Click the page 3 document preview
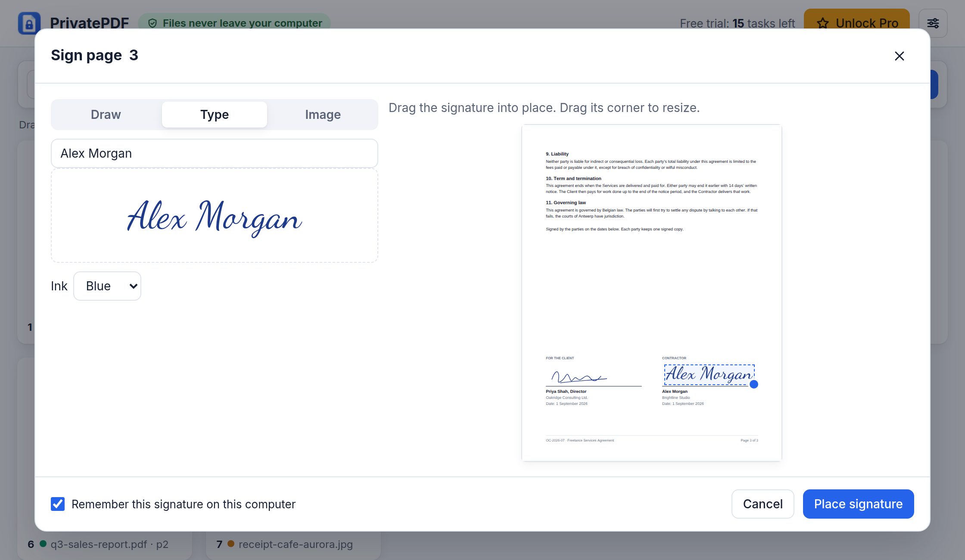Image resolution: width=965 pixels, height=560 pixels. pyautogui.click(x=651, y=293)
